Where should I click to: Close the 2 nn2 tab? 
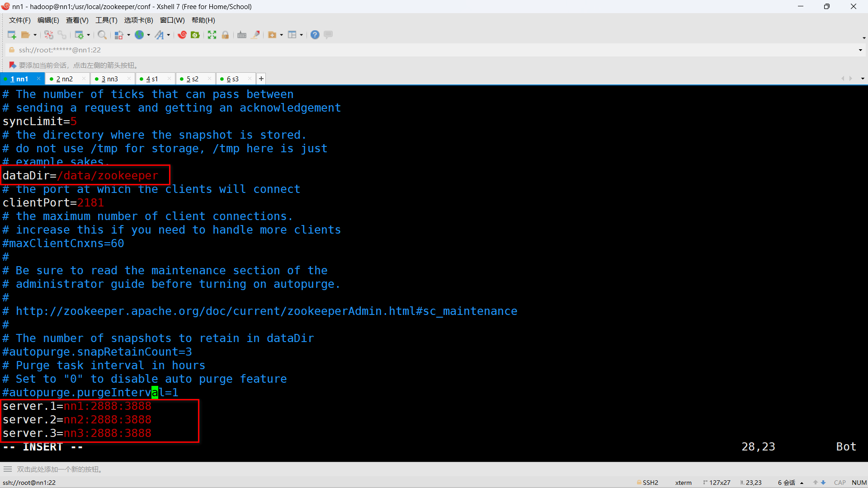(x=84, y=79)
